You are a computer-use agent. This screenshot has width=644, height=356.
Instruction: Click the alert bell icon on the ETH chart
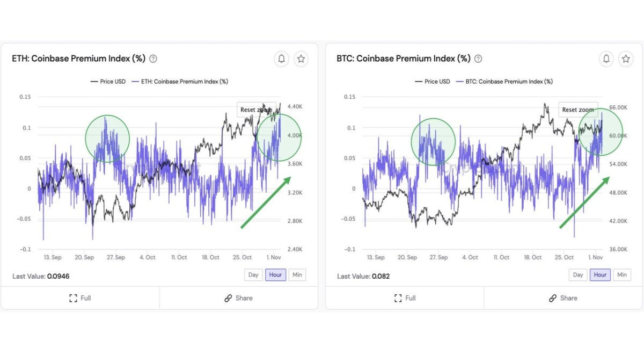(282, 59)
